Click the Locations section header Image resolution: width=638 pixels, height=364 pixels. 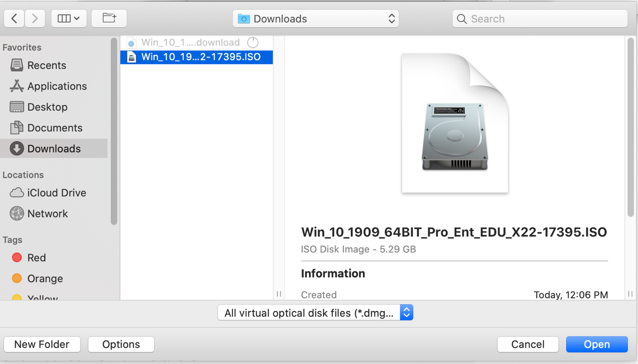click(23, 175)
